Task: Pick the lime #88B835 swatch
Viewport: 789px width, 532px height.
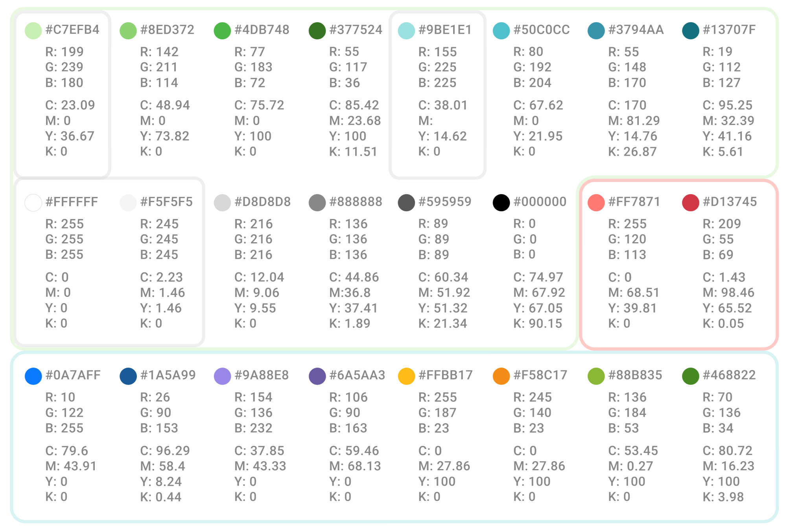Action: tap(596, 376)
